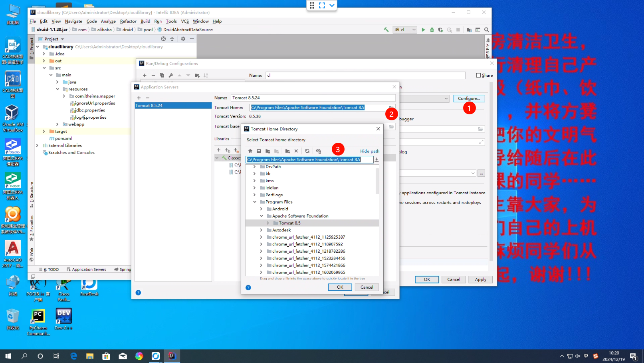
Task: Open File Explorer from taskbar
Action: [90, 356]
